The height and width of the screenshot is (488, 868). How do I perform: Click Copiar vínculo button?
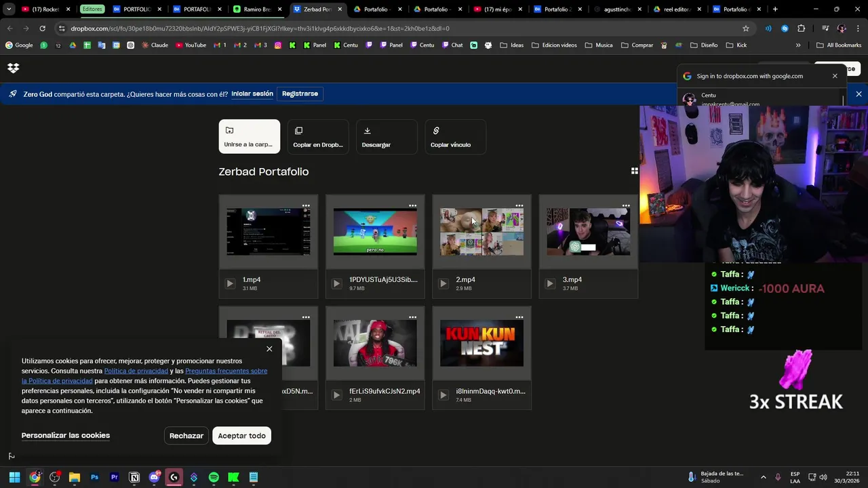[456, 136]
